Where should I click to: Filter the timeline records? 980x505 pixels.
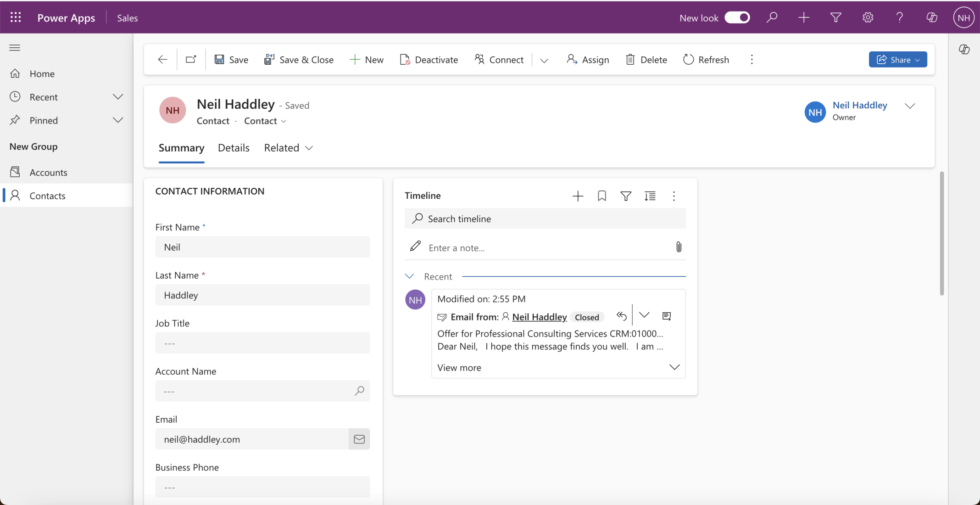coord(625,196)
